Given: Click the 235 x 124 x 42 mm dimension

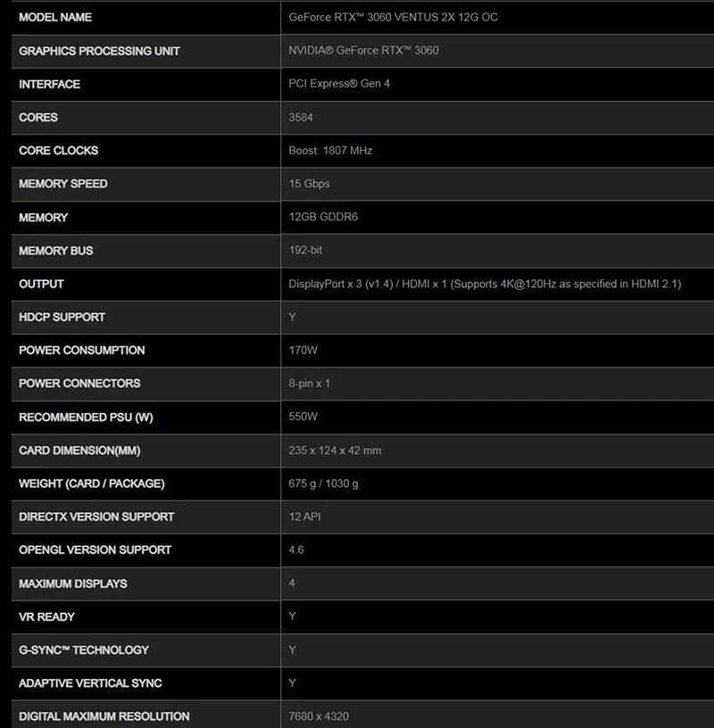Looking at the screenshot, I should pos(335,451).
